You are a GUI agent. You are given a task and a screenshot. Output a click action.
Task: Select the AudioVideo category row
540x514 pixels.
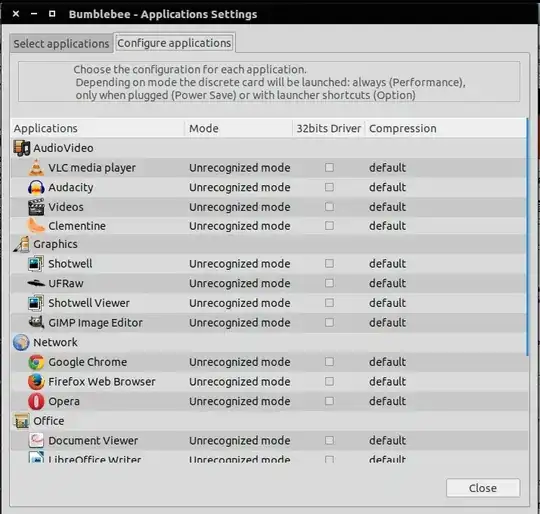pos(269,148)
